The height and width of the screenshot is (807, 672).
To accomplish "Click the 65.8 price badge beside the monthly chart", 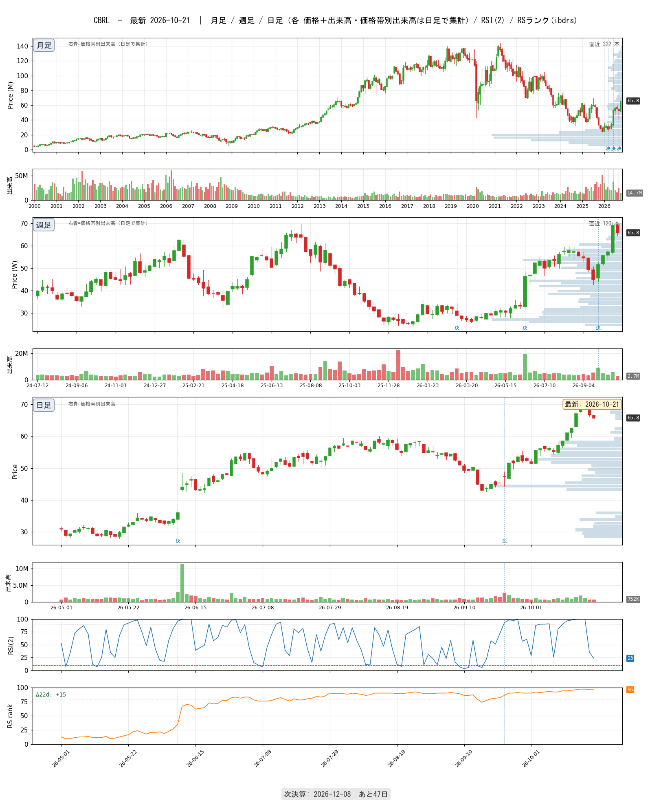I will pyautogui.click(x=633, y=101).
